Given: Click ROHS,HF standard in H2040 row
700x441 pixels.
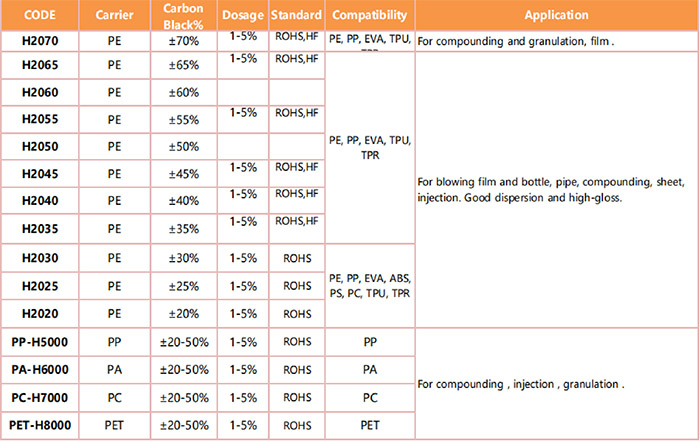Looking at the screenshot, I should pos(296,194).
